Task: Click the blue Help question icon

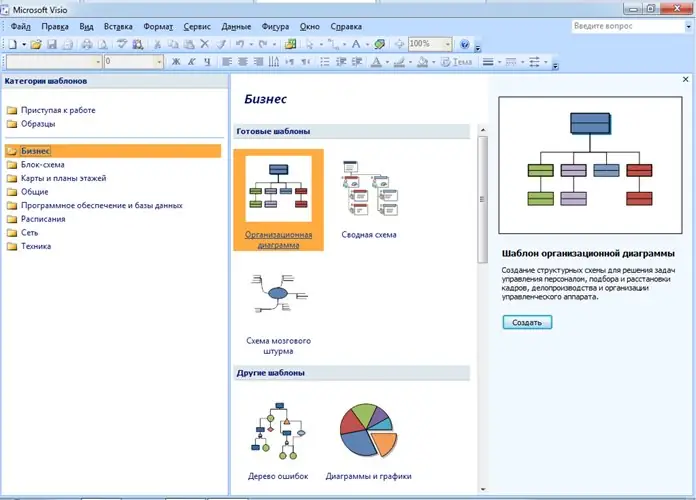Action: tap(464, 44)
